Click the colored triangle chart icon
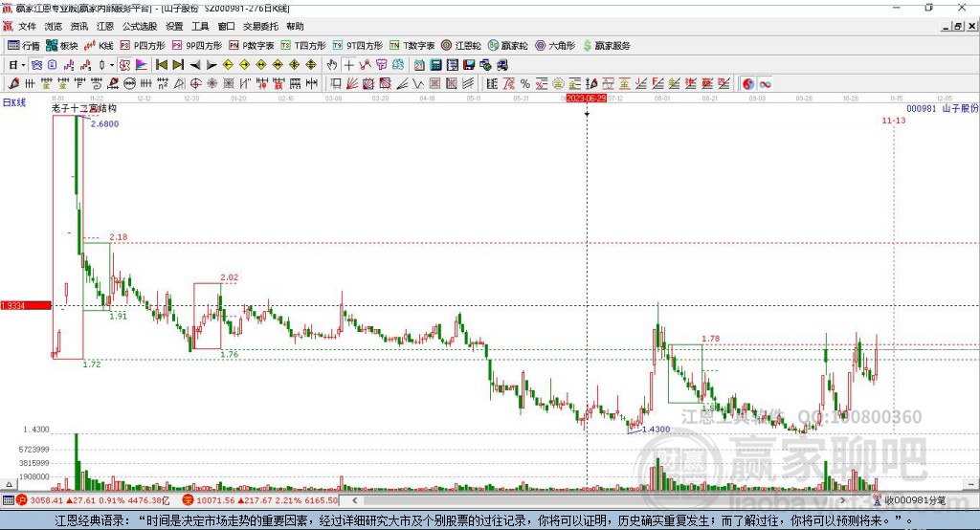The image size is (980, 530). (x=142, y=65)
